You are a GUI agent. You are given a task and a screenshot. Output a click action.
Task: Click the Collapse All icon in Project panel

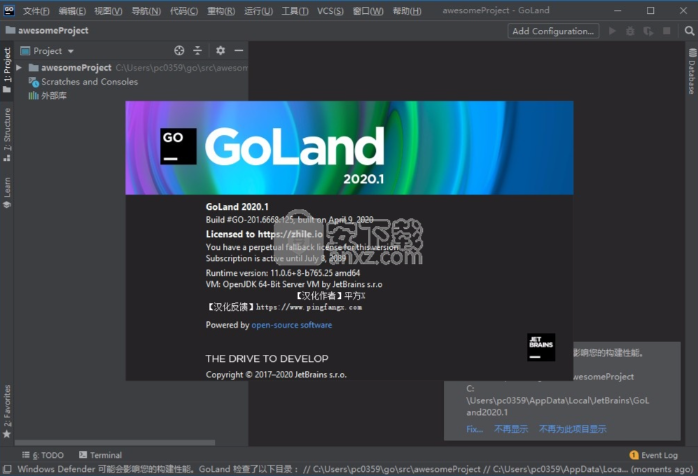[x=197, y=50]
